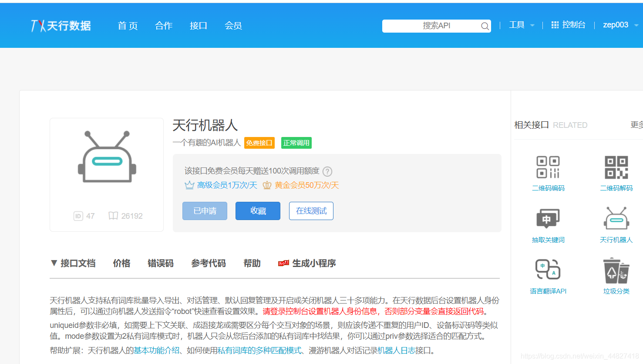The image size is (643, 364).
Task: Open the zep003 account dropdown
Action: (x=618, y=25)
